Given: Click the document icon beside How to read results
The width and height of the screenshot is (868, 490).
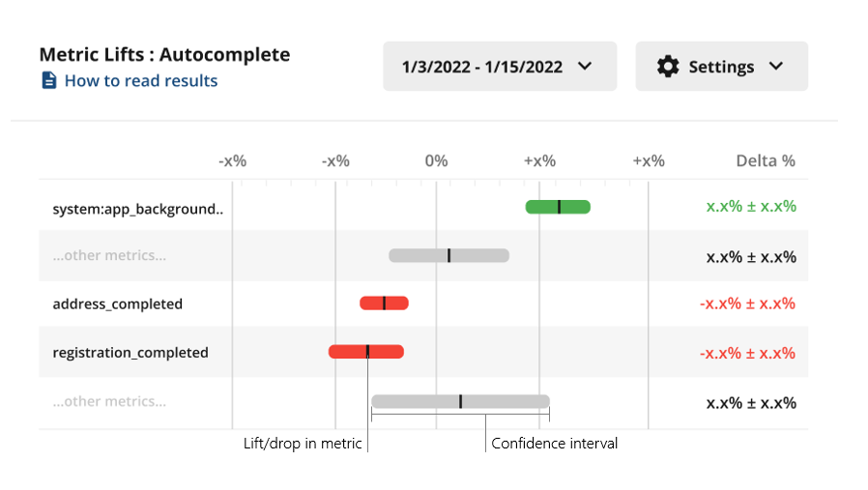Looking at the screenshot, I should pos(48,80).
